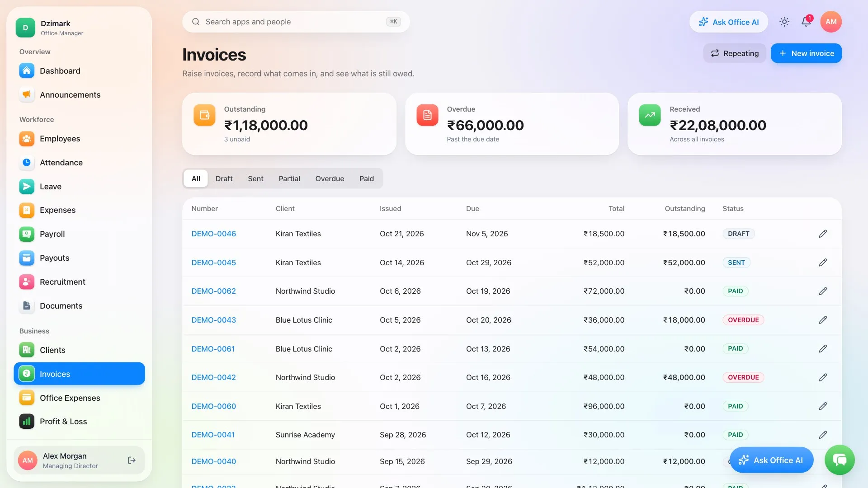Open invoice link DEMO-0062
The image size is (868, 488).
coord(213,291)
